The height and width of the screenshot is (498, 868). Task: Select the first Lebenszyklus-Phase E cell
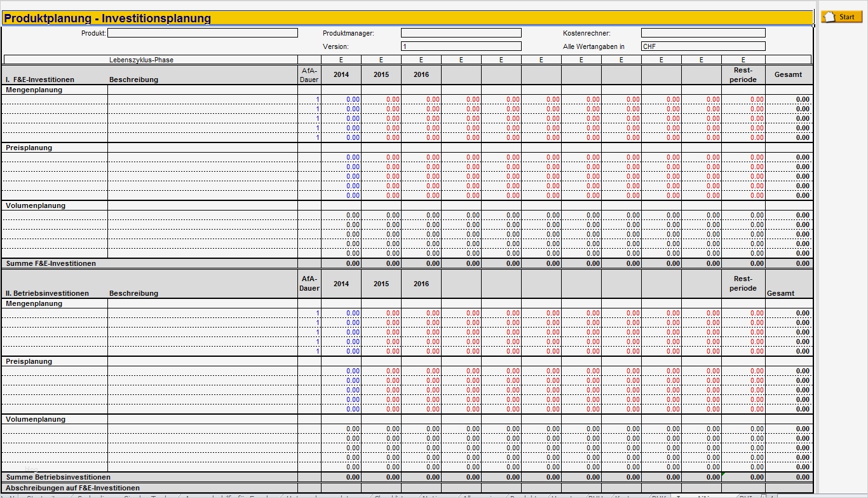[341, 59]
